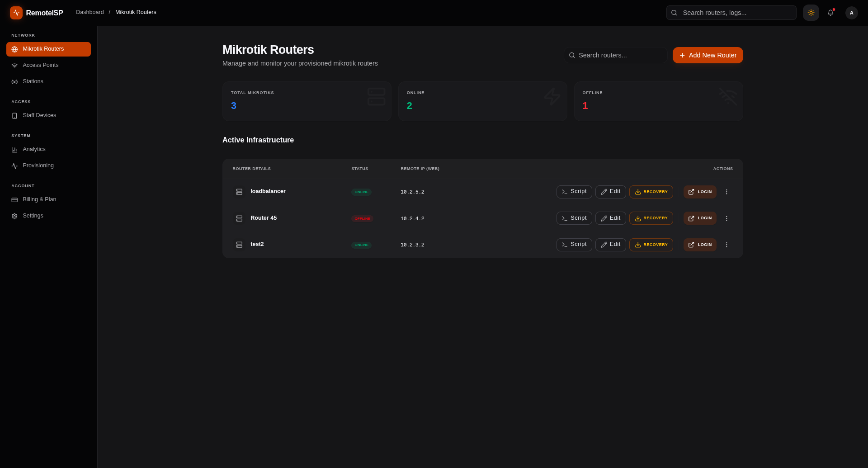Click the Active Infrastructure heading

pyautogui.click(x=258, y=140)
